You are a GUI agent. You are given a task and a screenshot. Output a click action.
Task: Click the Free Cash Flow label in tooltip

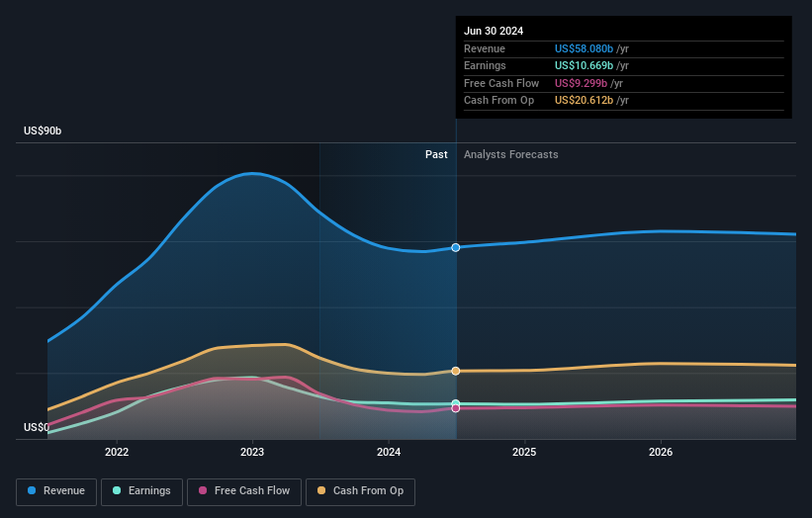click(501, 83)
